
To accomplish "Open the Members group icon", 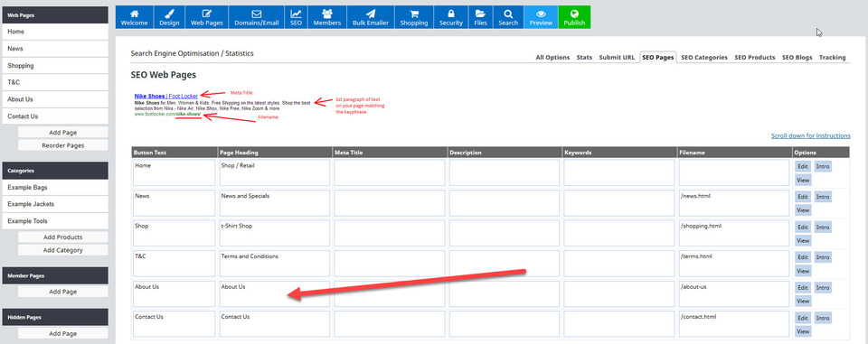I will click(x=327, y=14).
